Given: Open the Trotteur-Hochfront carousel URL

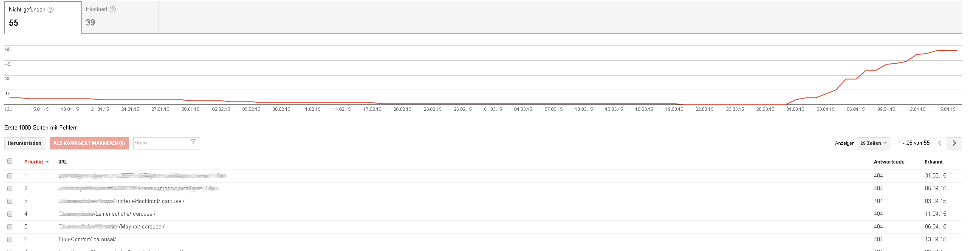Looking at the screenshot, I should pyautogui.click(x=149, y=201).
